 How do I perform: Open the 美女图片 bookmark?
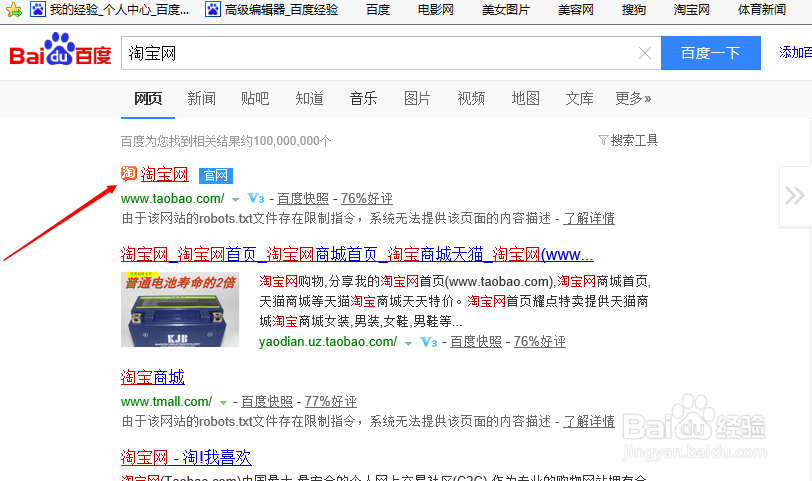[x=505, y=9]
